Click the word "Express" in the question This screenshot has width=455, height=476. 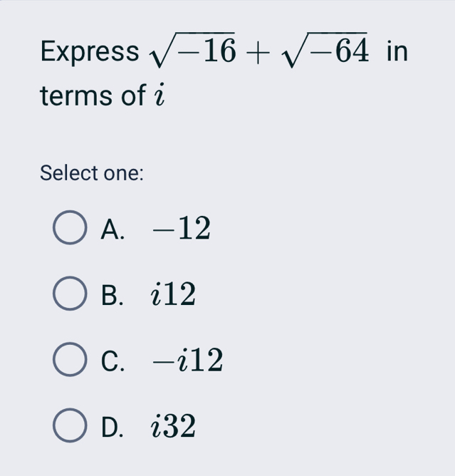pyautogui.click(x=90, y=52)
